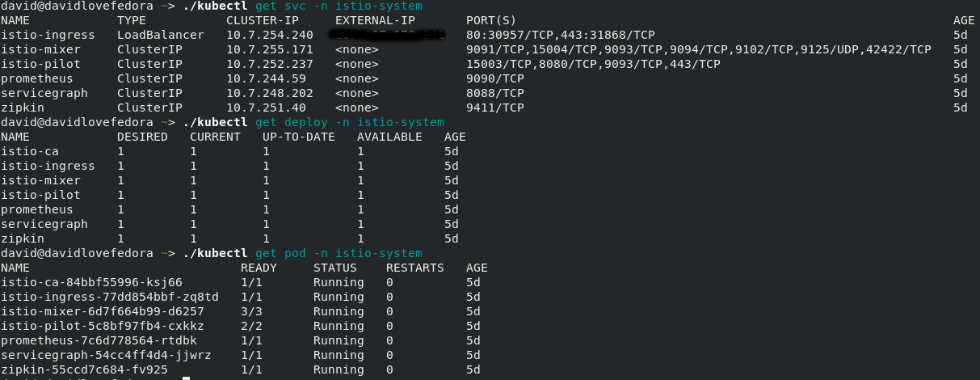The height and width of the screenshot is (380, 980).
Task: Click the prometheus deployment name
Action: 37,209
